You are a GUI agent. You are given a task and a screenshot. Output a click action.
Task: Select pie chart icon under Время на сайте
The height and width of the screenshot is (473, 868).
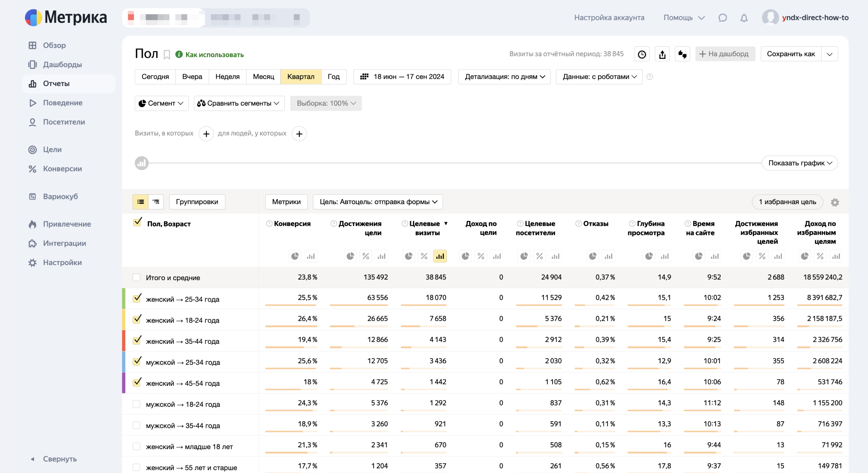pos(699,256)
